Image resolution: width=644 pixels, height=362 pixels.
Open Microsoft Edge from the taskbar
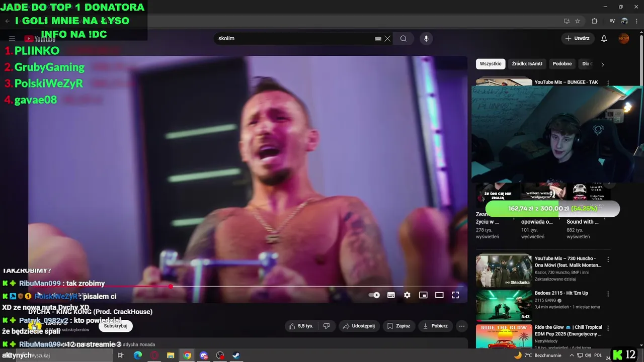pyautogui.click(x=138, y=355)
